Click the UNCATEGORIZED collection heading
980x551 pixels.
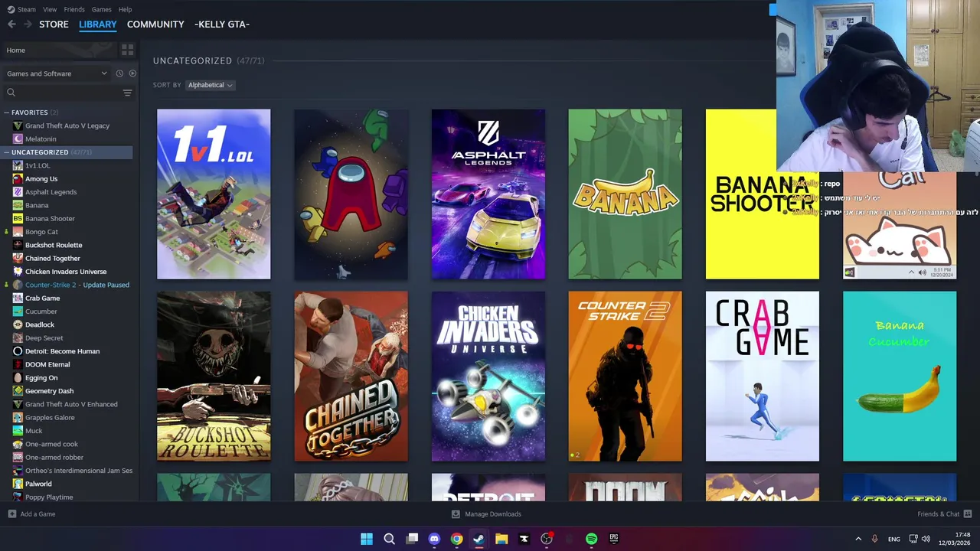click(192, 60)
